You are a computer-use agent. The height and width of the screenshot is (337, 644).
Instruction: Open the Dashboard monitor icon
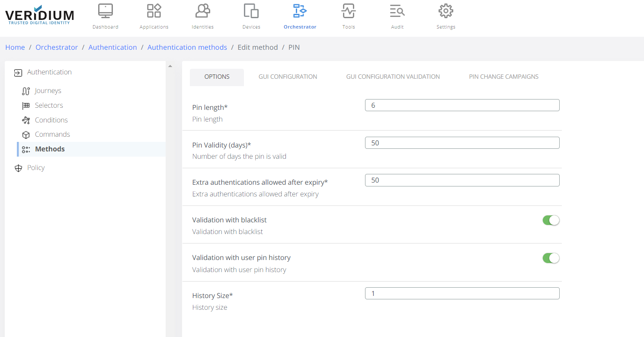(105, 11)
